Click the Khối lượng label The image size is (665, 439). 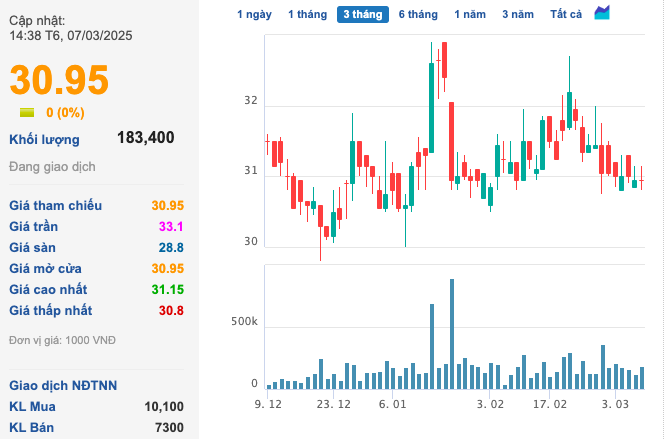click(44, 139)
